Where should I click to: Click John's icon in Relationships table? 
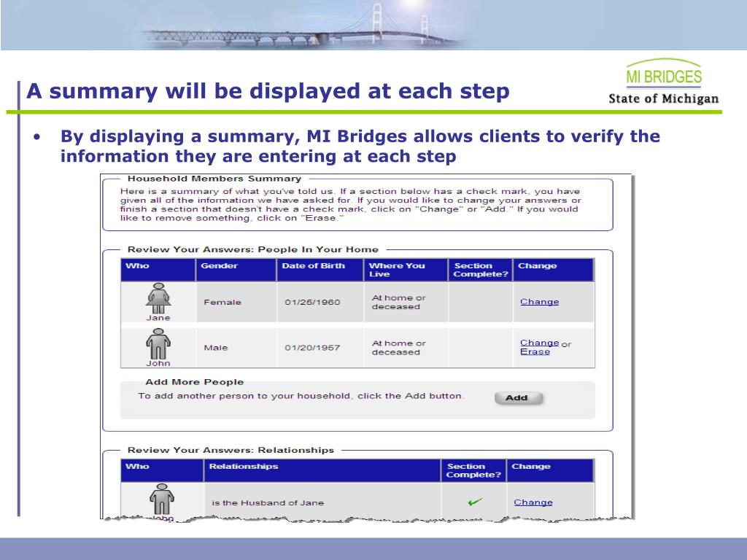point(162,499)
